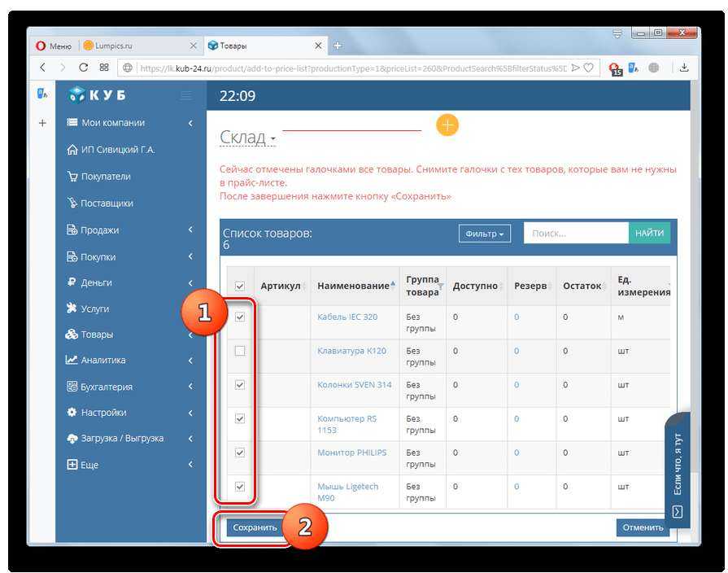Click the Отменить button
728x573 pixels.
[x=643, y=527]
